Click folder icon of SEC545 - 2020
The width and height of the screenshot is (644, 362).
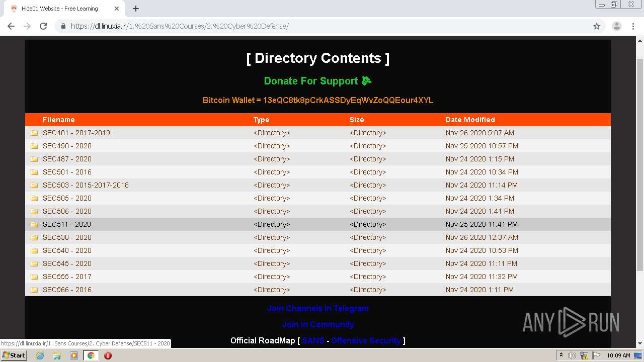pos(34,263)
